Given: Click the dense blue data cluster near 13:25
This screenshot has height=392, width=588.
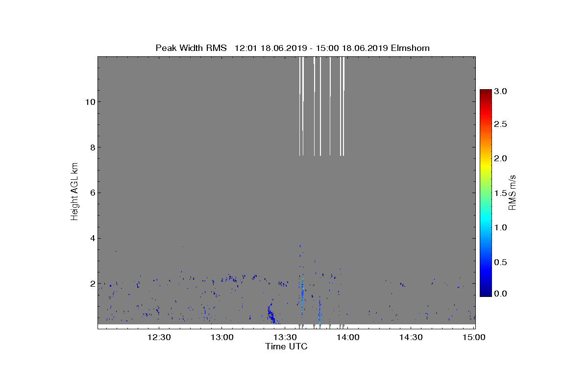Looking at the screenshot, I should tap(271, 314).
